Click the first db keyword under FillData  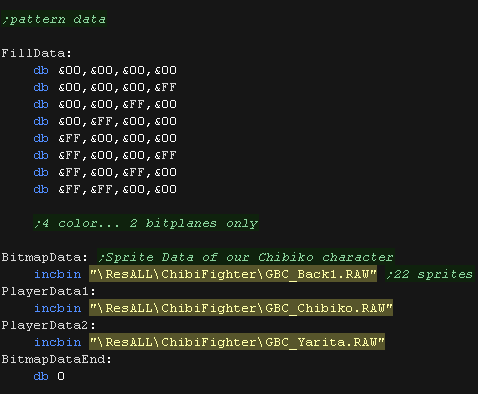[41, 70]
